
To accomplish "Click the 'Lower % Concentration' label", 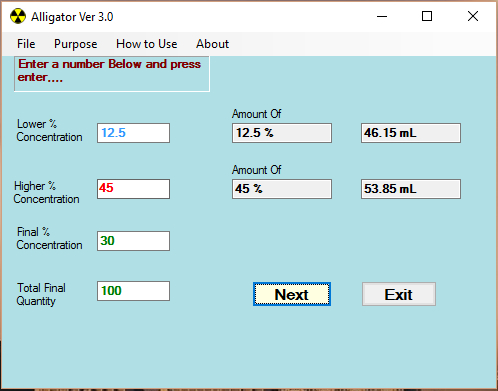I will [49, 130].
